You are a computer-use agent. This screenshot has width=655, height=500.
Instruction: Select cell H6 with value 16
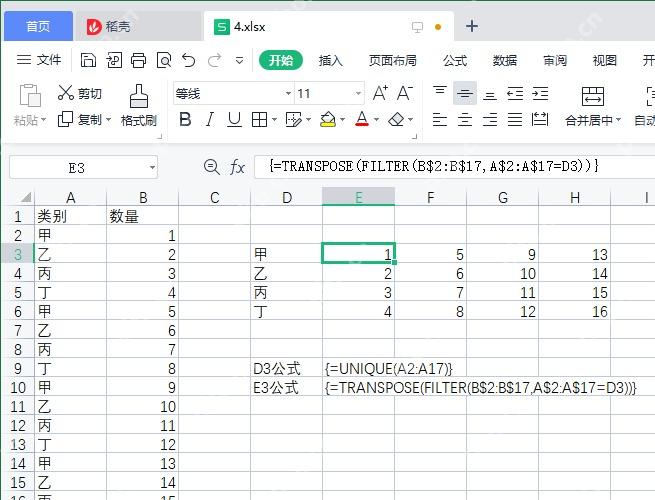pyautogui.click(x=574, y=312)
